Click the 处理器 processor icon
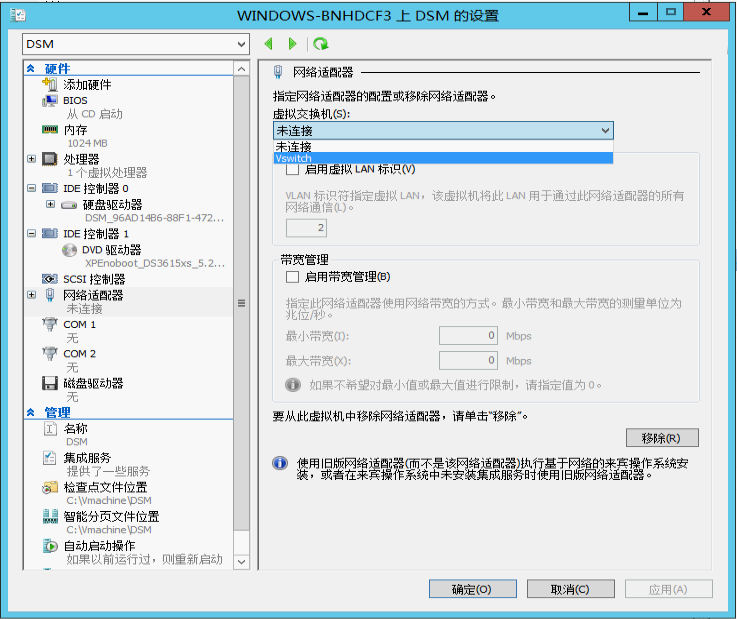This screenshot has width=737, height=619. click(49, 159)
